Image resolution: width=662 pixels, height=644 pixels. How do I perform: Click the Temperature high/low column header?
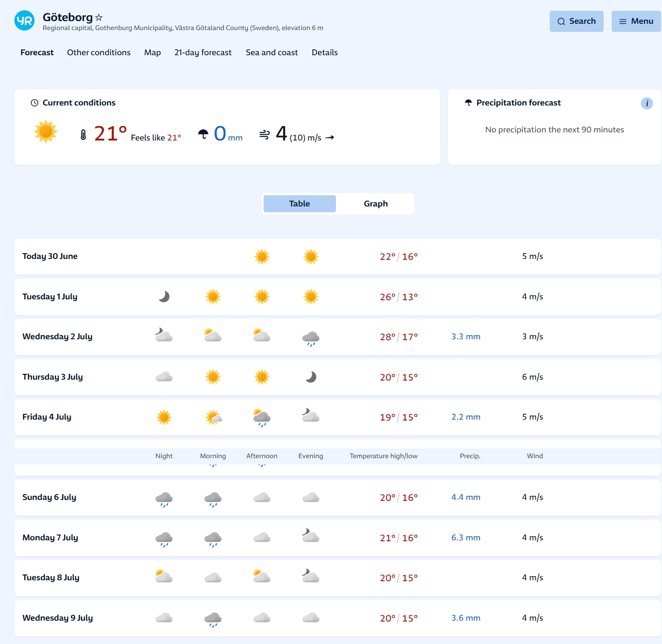(384, 456)
